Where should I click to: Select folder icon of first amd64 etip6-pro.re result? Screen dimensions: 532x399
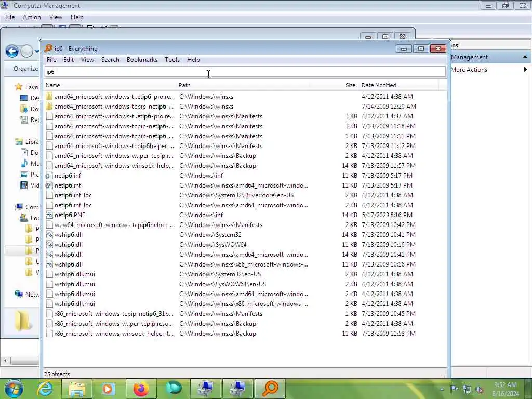pyautogui.click(x=49, y=96)
